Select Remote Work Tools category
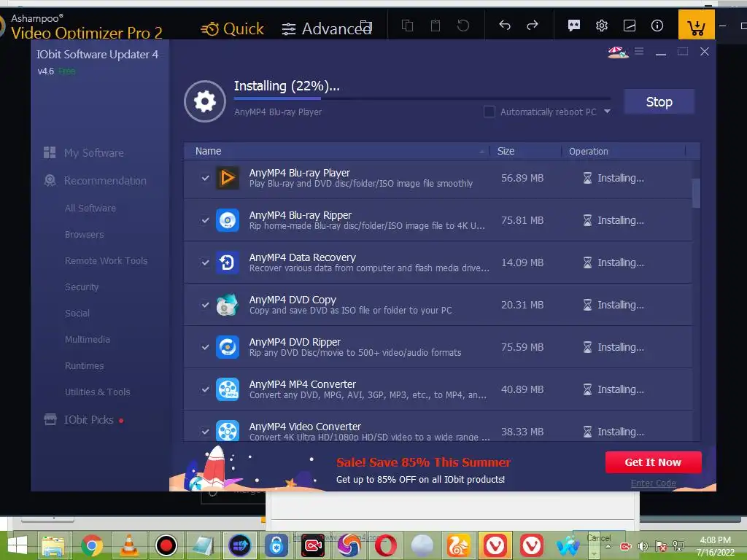Viewport: 747px width, 560px height. 107,260
